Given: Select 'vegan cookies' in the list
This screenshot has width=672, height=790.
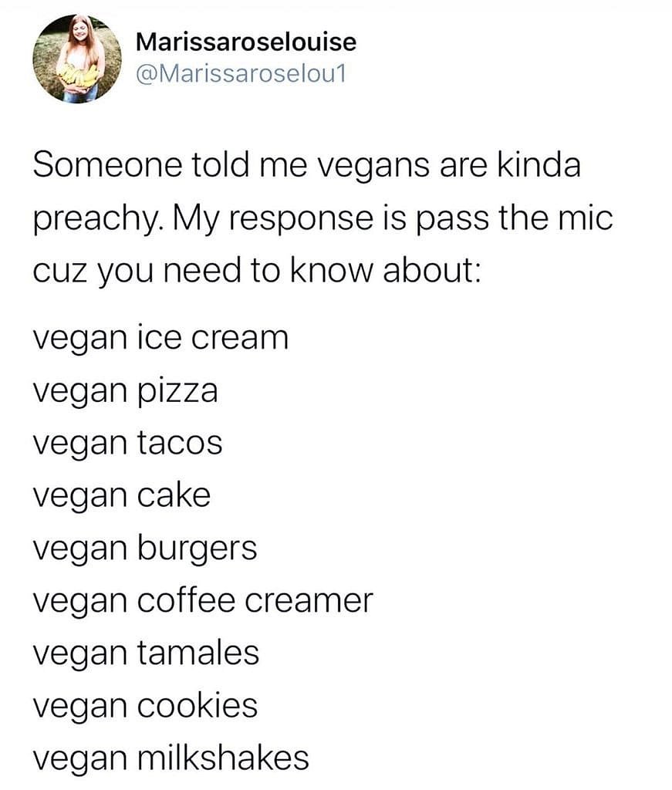Looking at the screenshot, I should click(x=145, y=705).
